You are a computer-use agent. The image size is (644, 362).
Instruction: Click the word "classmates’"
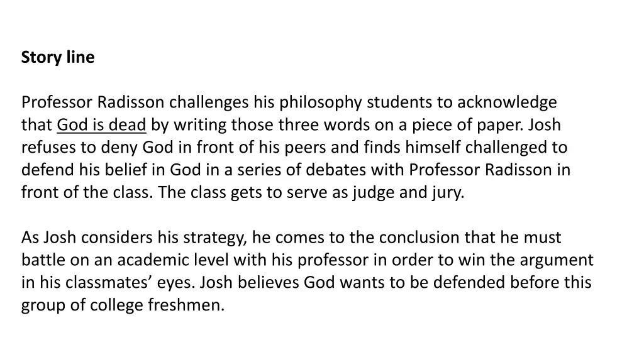point(99,283)
